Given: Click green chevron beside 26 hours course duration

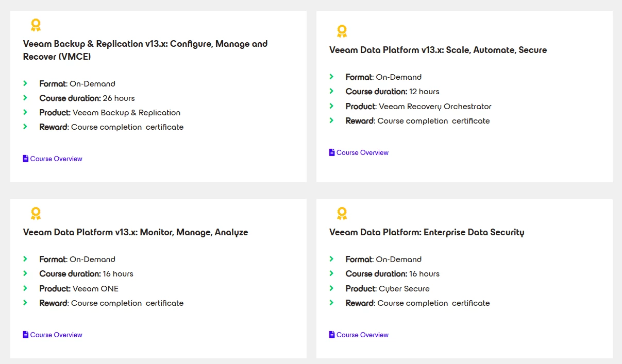Looking at the screenshot, I should [x=25, y=98].
